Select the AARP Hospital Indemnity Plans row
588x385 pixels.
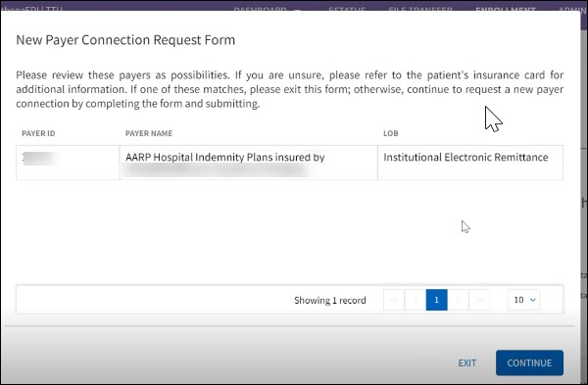tap(289, 163)
